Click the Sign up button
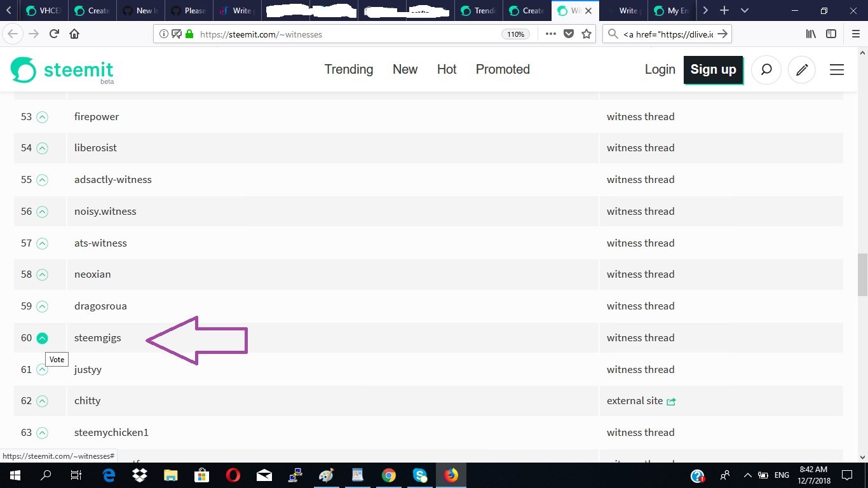This screenshot has width=868, height=488. click(713, 70)
